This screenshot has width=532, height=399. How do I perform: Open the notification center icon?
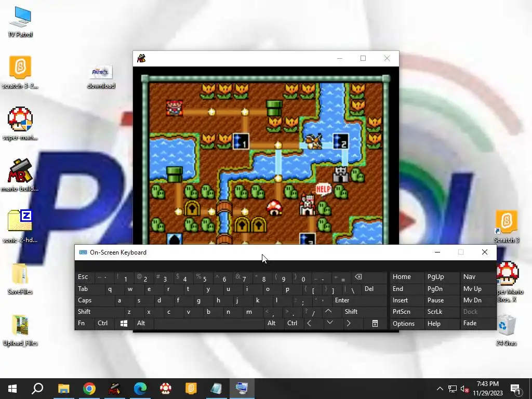tap(515, 389)
